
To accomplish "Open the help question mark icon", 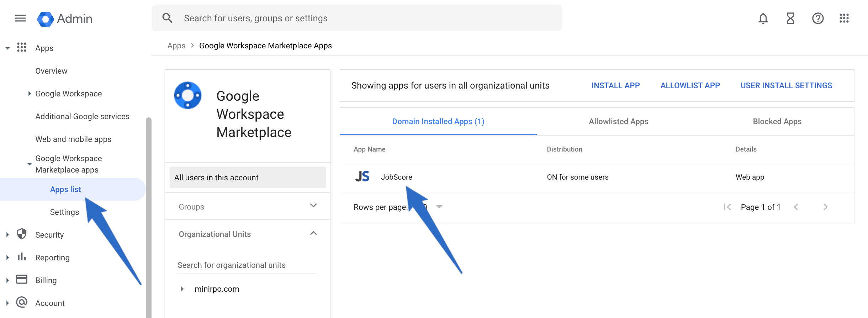I will click(818, 18).
